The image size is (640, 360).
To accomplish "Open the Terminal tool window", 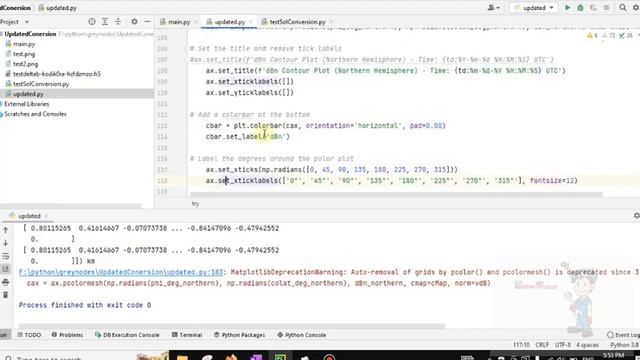I will coord(187,335).
